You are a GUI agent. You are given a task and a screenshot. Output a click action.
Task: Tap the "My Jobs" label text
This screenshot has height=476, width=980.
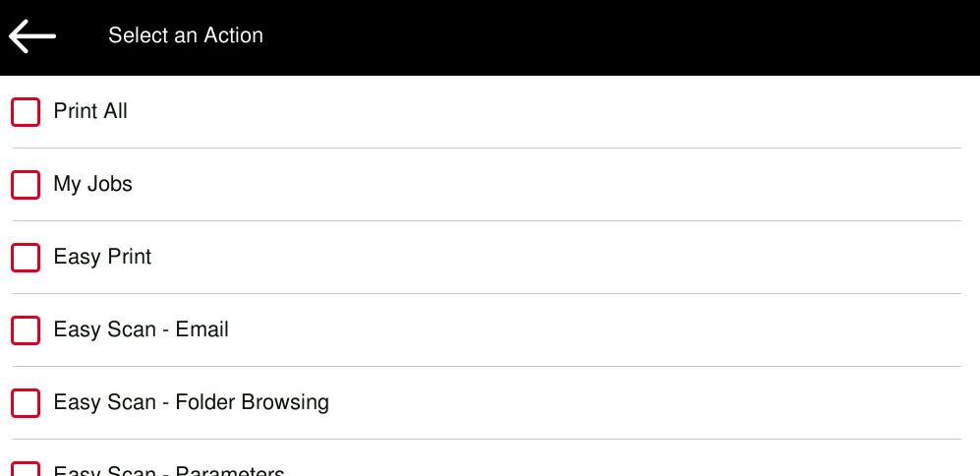[92, 184]
